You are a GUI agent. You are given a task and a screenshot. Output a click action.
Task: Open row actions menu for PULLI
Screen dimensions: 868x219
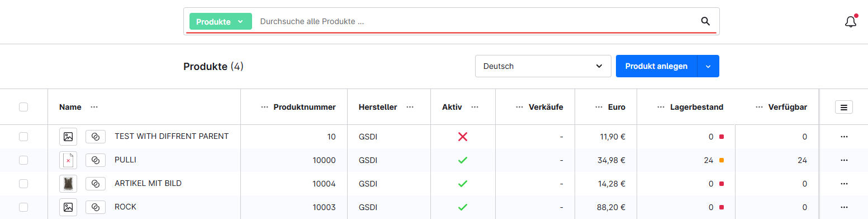point(844,160)
